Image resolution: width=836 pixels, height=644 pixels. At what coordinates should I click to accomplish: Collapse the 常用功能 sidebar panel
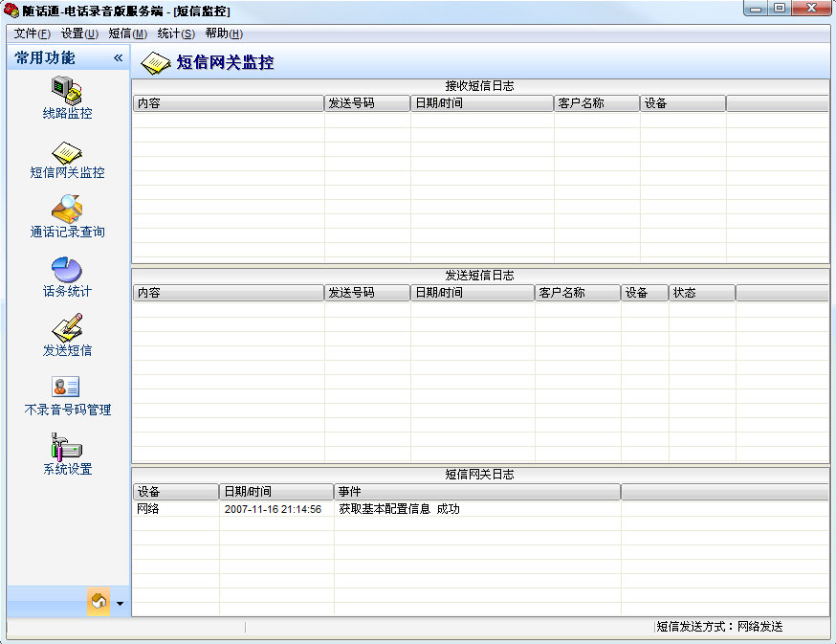(x=119, y=58)
